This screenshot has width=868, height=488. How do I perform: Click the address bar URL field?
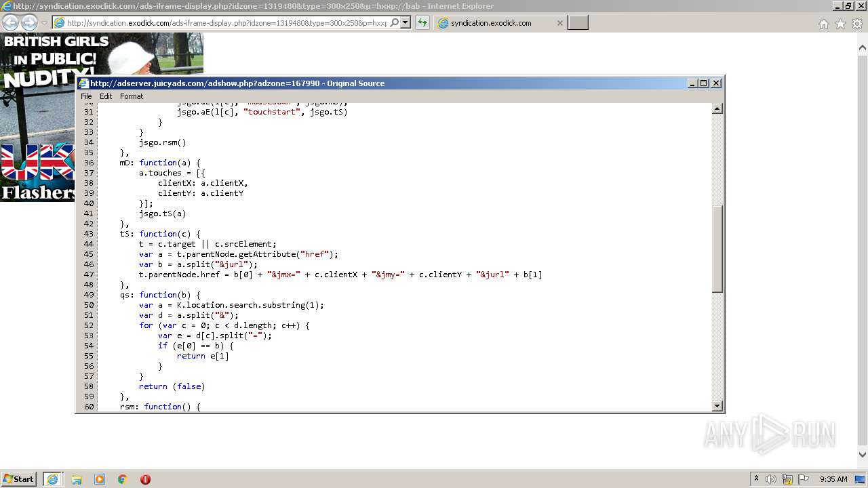(227, 22)
